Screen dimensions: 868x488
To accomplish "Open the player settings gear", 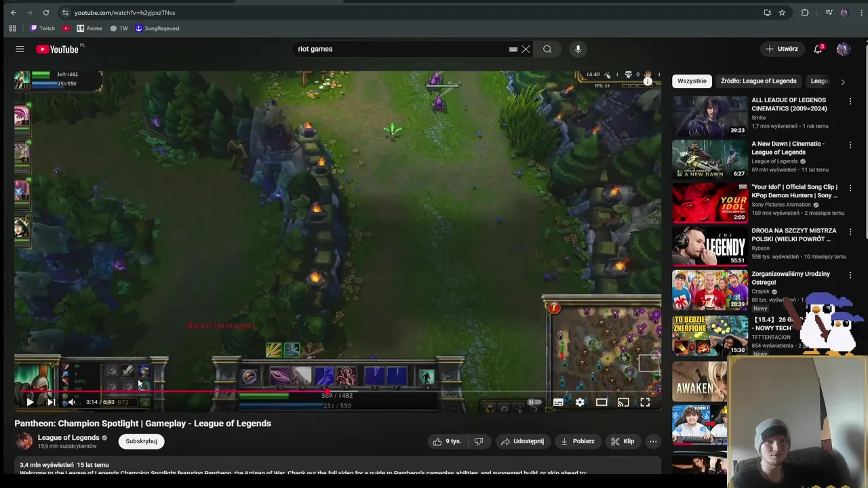I will [580, 402].
